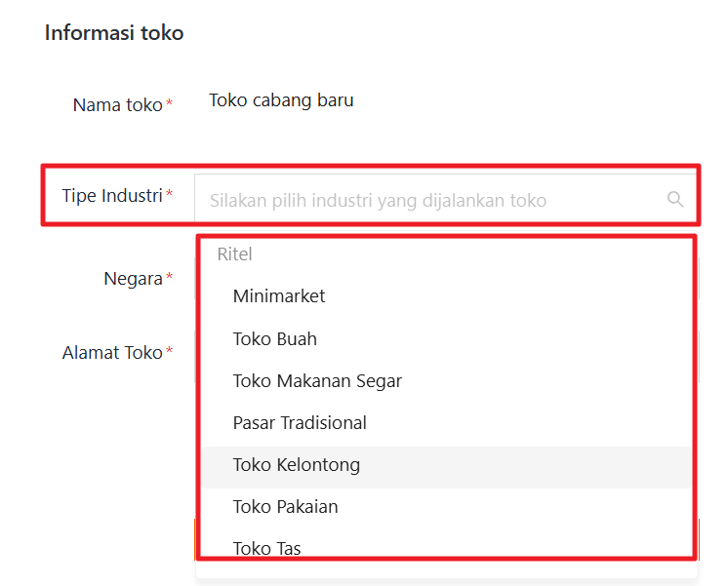This screenshot has width=728, height=586.
Task: Click the Ritel group header
Action: [235, 254]
